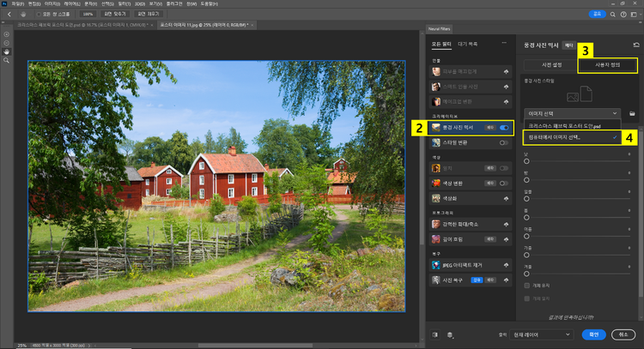The height and width of the screenshot is (349, 644).
Task: Download the 피부를 매끄럽게 filter via cloud icon
Action: click(506, 72)
